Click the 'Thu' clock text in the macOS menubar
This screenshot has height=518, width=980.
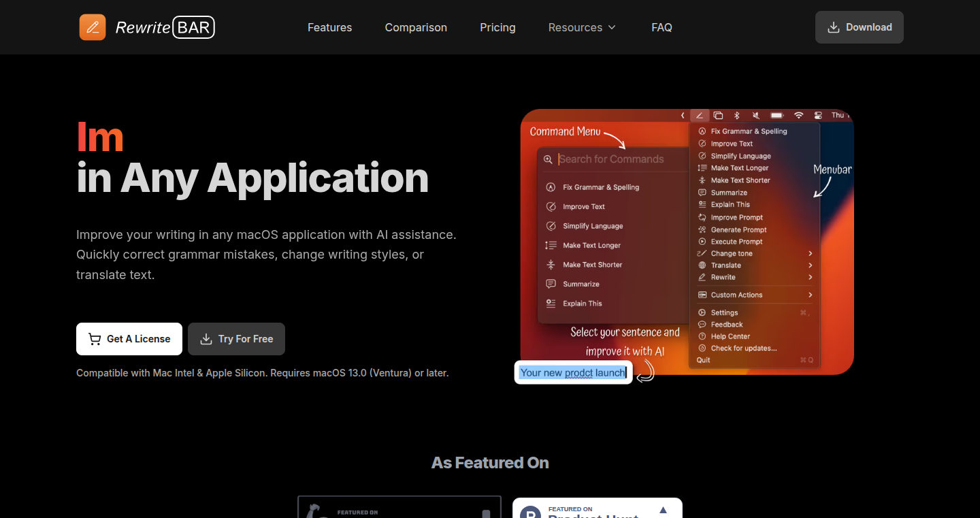tap(838, 116)
